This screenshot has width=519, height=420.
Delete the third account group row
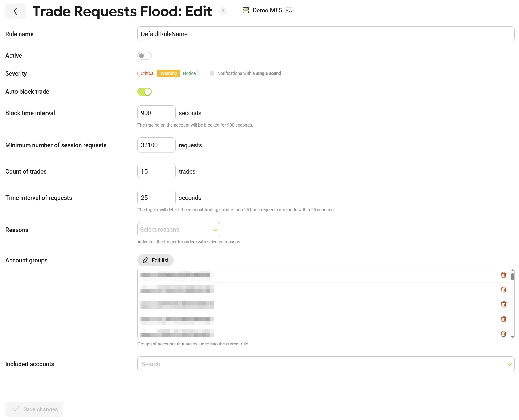tap(503, 304)
